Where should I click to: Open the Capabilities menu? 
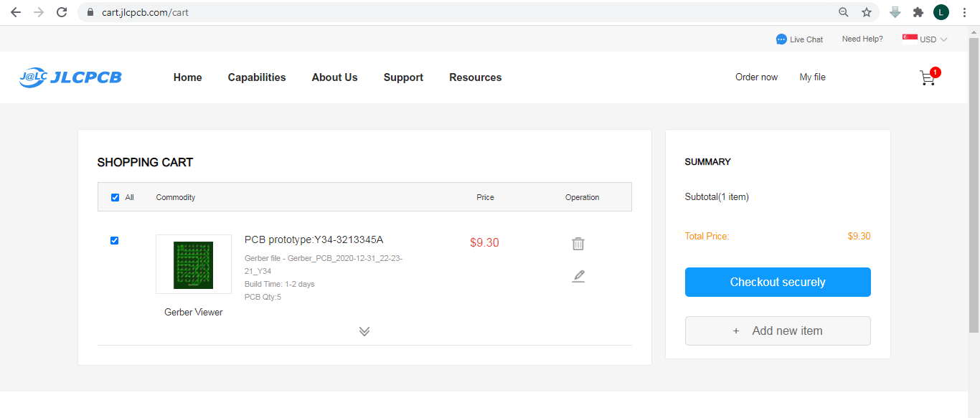tap(256, 77)
